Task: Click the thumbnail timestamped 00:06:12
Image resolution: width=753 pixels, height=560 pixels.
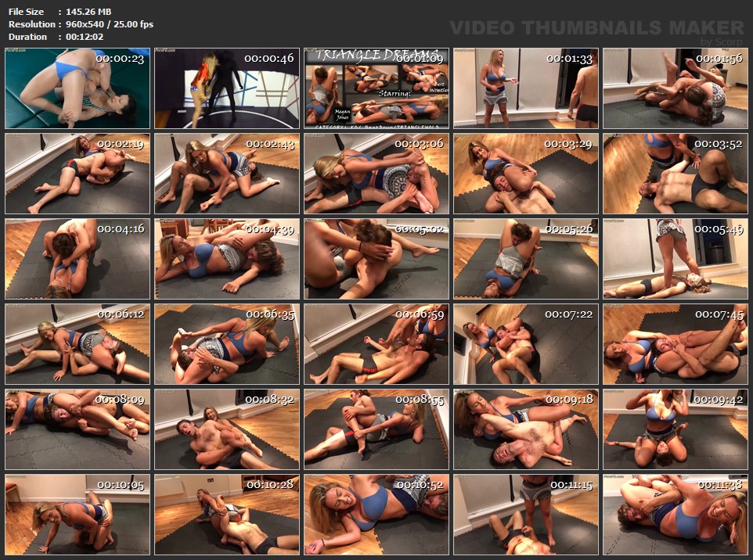Action: pos(77,344)
